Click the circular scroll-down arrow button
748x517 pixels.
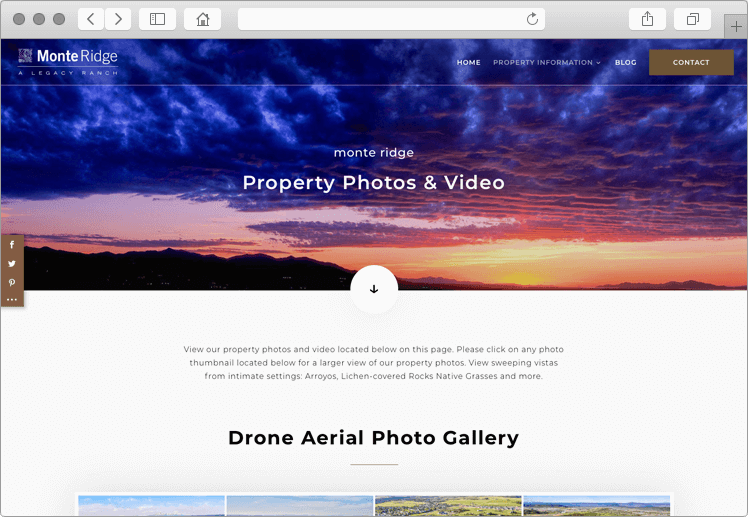click(374, 289)
